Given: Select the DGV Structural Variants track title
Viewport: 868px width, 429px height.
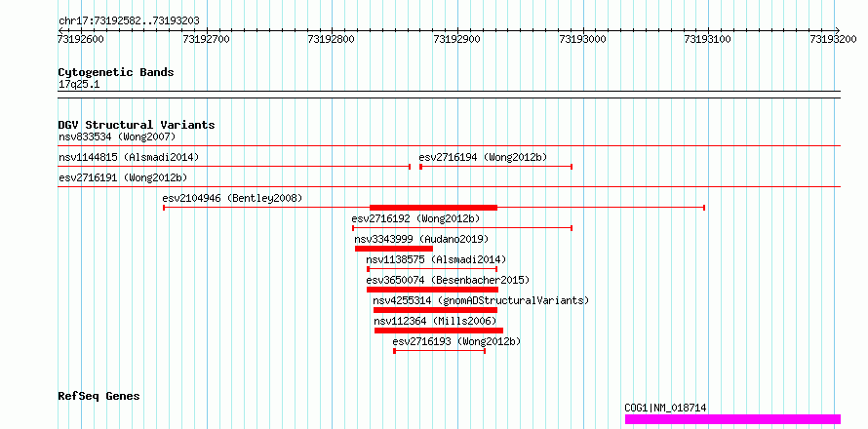Looking at the screenshot, I should [x=137, y=125].
